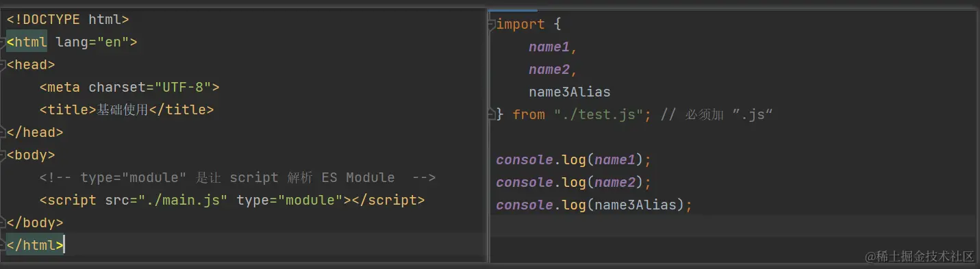
Task: Toggle the fold marker at the closing </body> tag
Action: point(3,222)
